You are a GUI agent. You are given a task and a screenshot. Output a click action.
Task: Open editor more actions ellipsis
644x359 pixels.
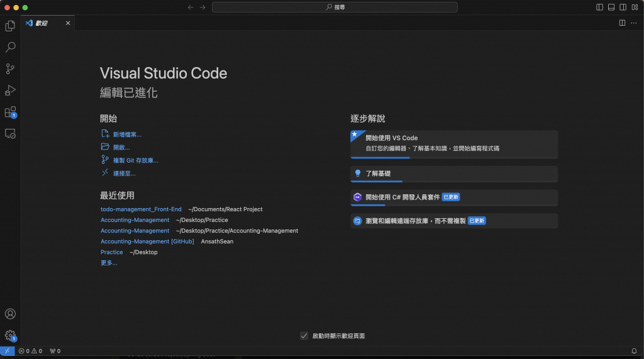pyautogui.click(x=634, y=23)
